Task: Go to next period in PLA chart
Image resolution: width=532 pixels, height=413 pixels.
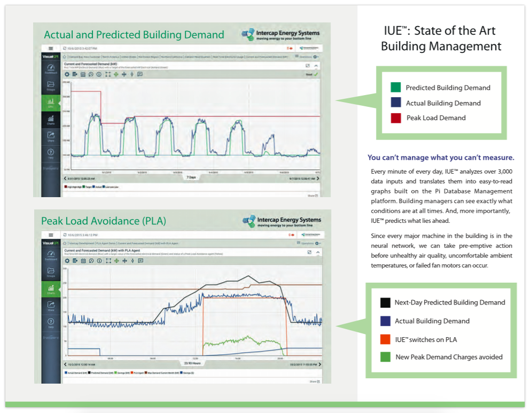Action: click(x=319, y=364)
